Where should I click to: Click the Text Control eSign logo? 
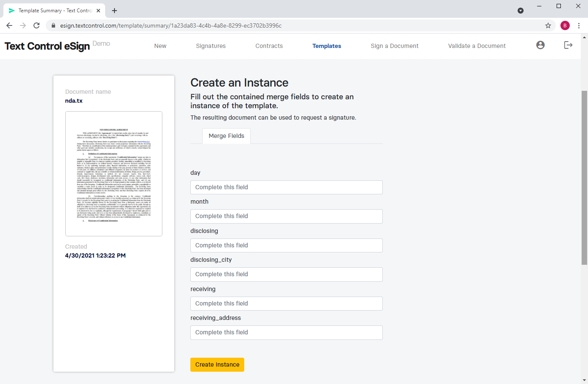tap(47, 46)
